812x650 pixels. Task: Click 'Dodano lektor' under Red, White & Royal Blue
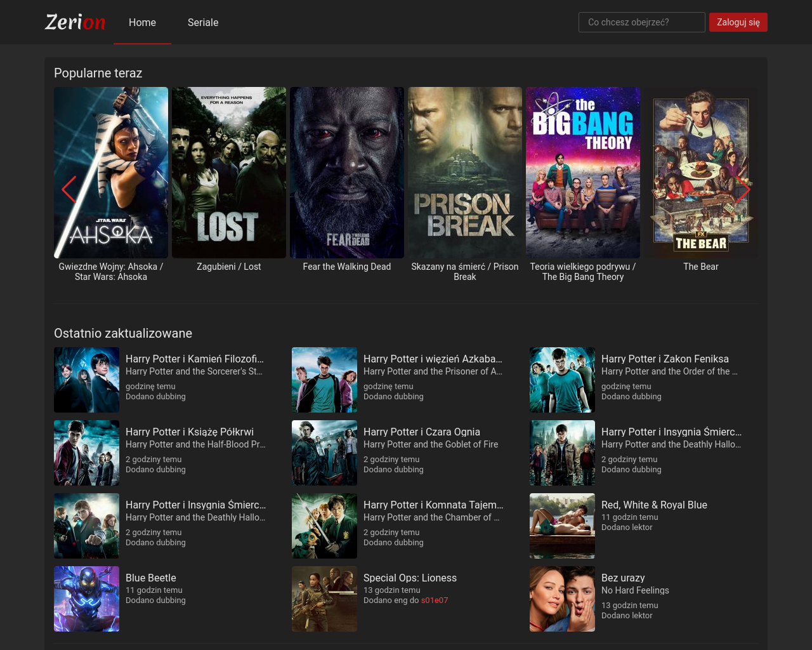click(627, 527)
